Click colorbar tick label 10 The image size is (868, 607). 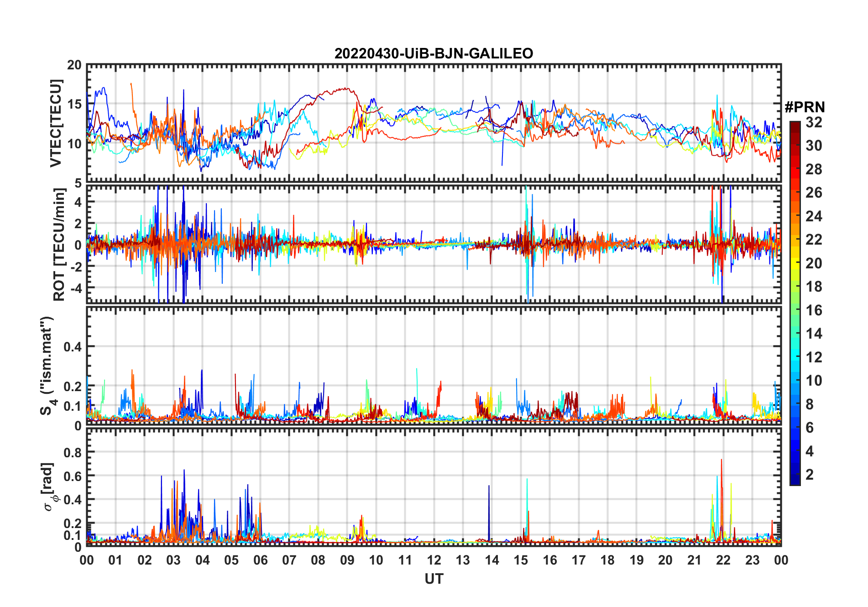(814, 381)
